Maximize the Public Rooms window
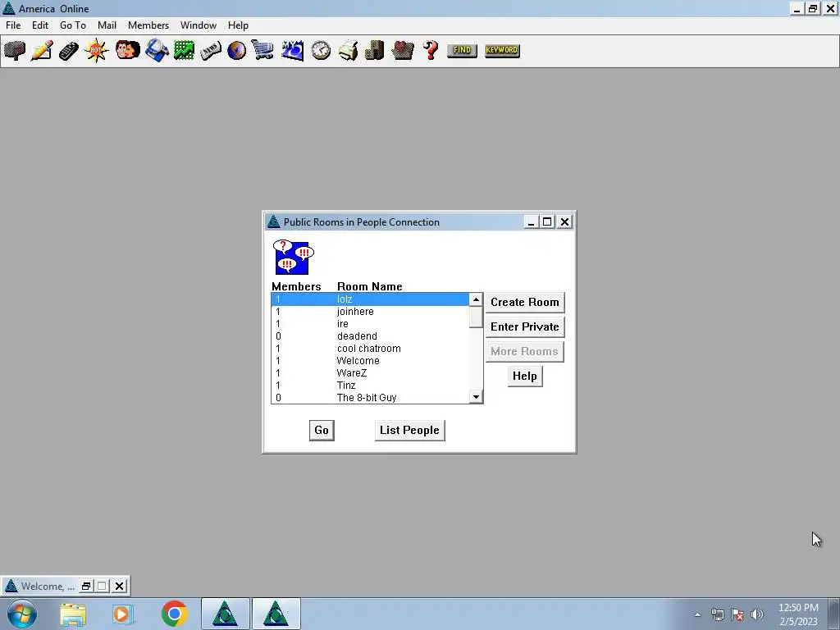The image size is (840, 630). pos(547,221)
